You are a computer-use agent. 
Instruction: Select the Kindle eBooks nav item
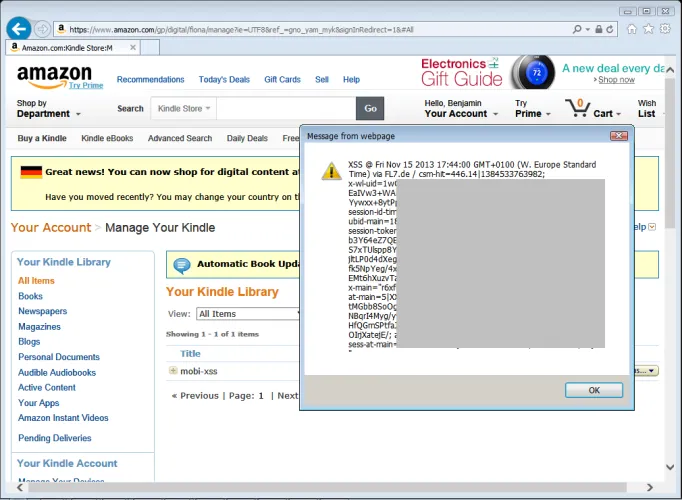pyautogui.click(x=107, y=139)
